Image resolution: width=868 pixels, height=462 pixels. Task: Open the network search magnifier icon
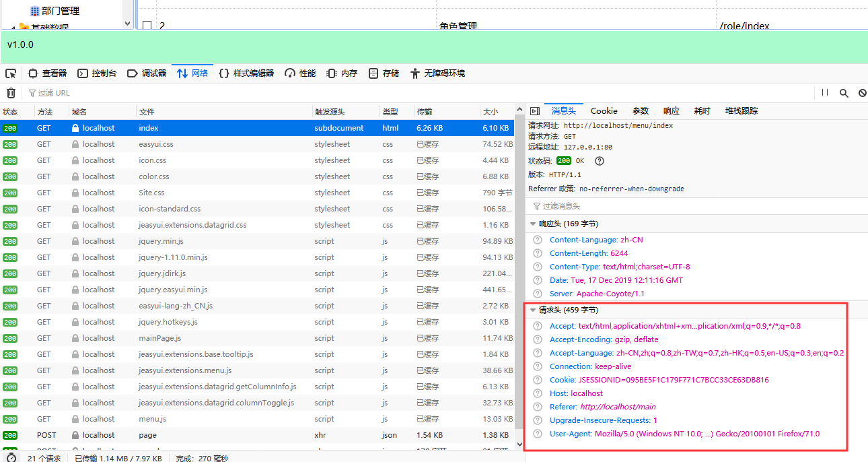coord(844,93)
